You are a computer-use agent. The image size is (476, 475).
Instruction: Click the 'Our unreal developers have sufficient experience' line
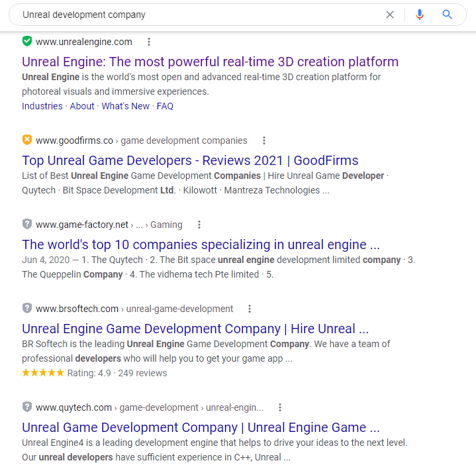(156, 457)
